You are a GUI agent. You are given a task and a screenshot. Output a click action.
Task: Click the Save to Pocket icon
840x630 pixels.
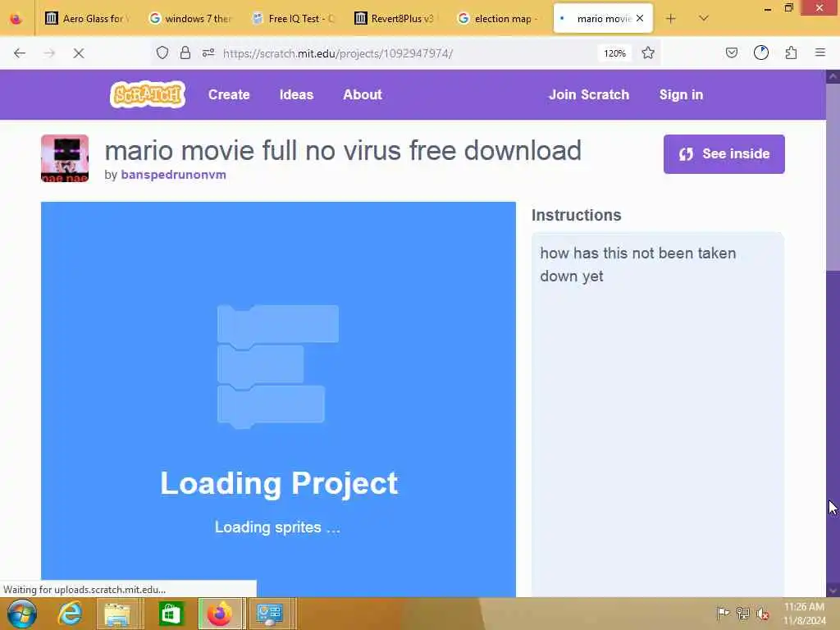click(731, 52)
